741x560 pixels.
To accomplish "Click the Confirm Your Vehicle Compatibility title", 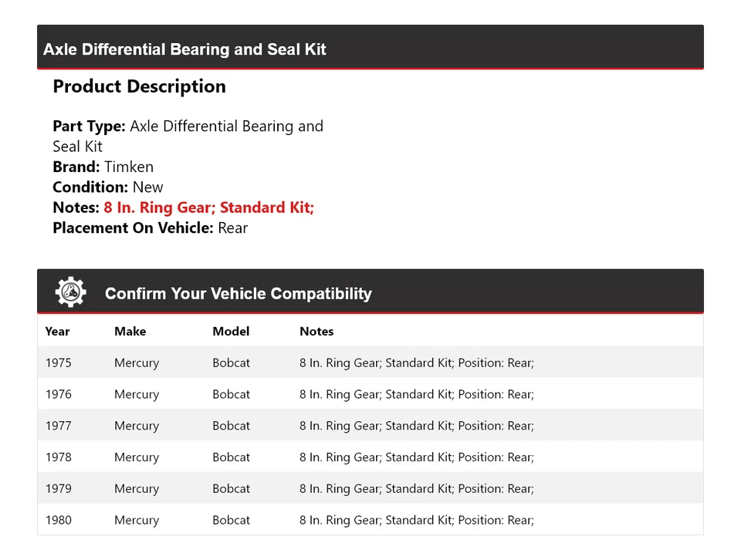I will click(238, 294).
